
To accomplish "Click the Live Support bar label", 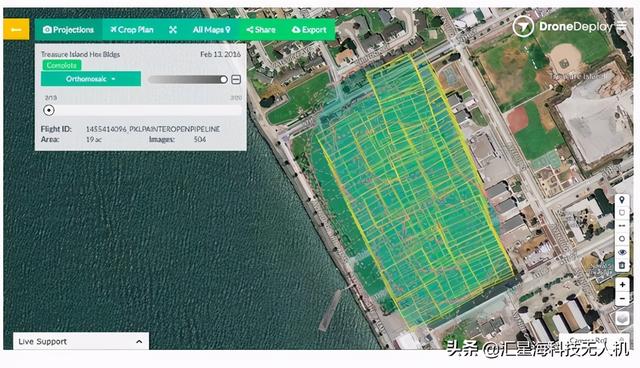I will click(x=42, y=341).
